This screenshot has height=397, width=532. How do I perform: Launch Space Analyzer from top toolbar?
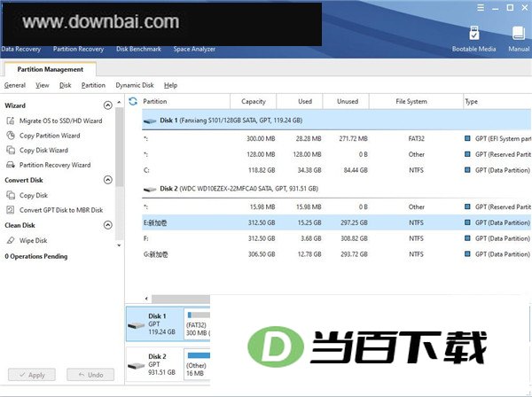194,49
